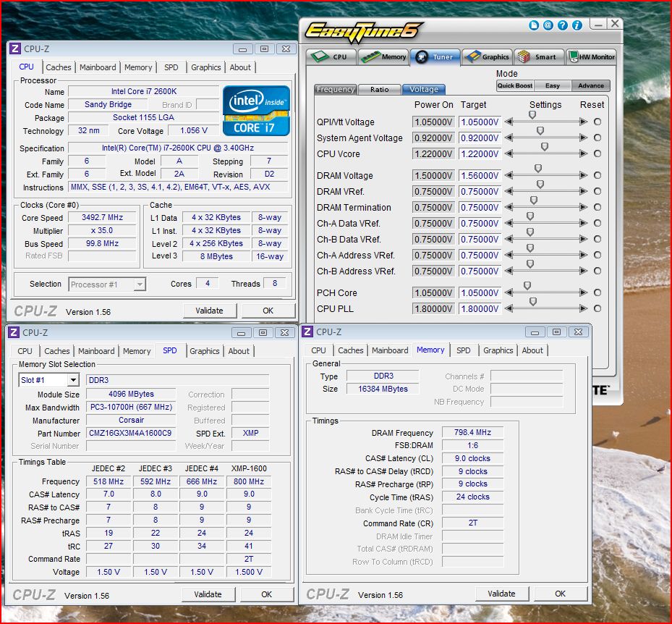Image resolution: width=672 pixels, height=624 pixels.
Task: Click the EasyTune6 info icon
Action: click(x=577, y=25)
